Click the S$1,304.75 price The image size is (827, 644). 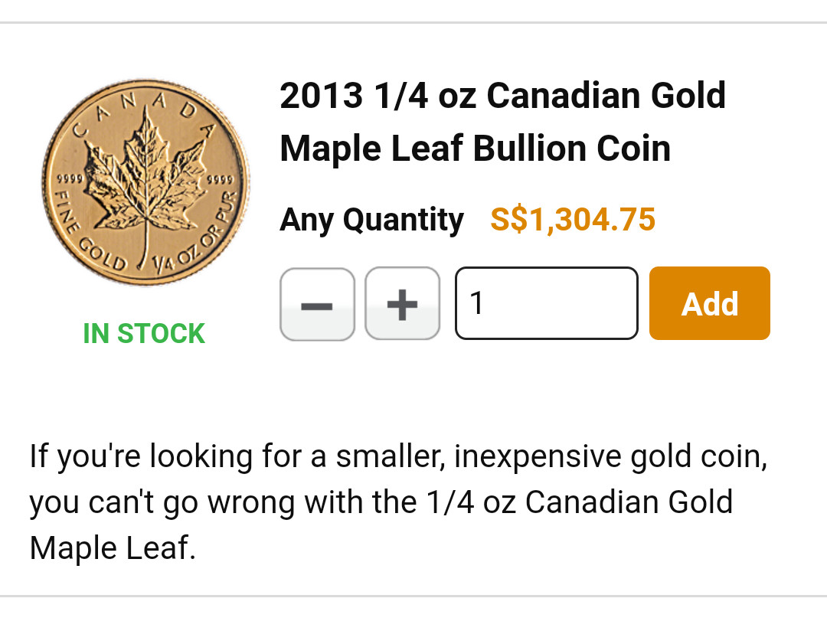tap(573, 221)
